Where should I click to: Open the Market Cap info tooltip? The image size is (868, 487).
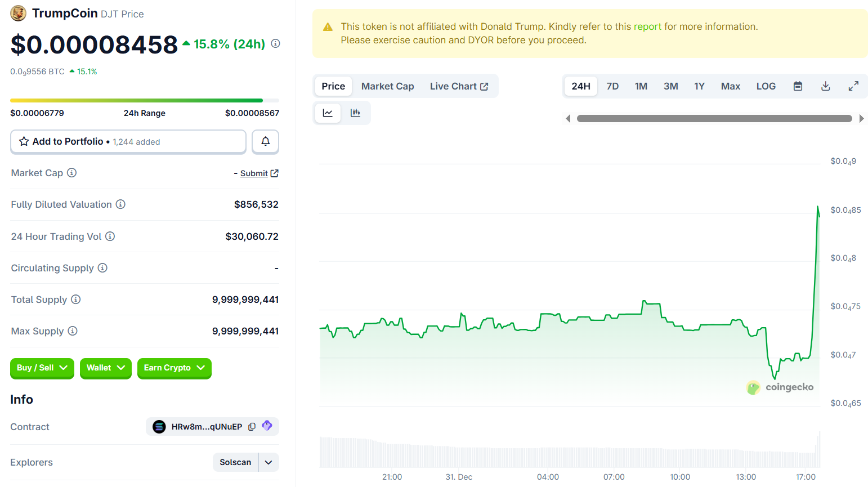(72, 173)
